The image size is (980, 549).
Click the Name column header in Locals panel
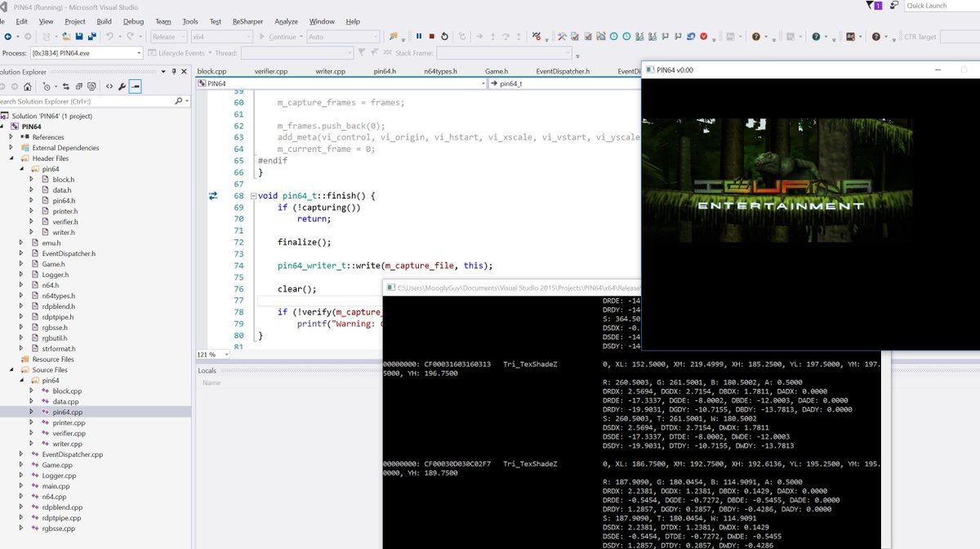[212, 382]
